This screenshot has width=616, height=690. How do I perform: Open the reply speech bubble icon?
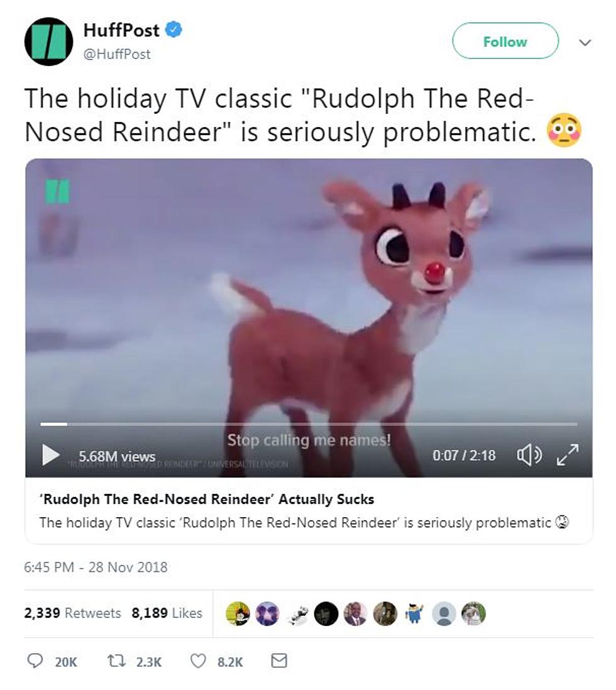pos(35,660)
